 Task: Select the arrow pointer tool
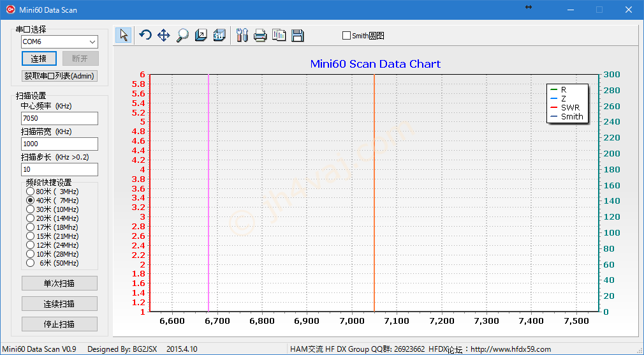[124, 35]
